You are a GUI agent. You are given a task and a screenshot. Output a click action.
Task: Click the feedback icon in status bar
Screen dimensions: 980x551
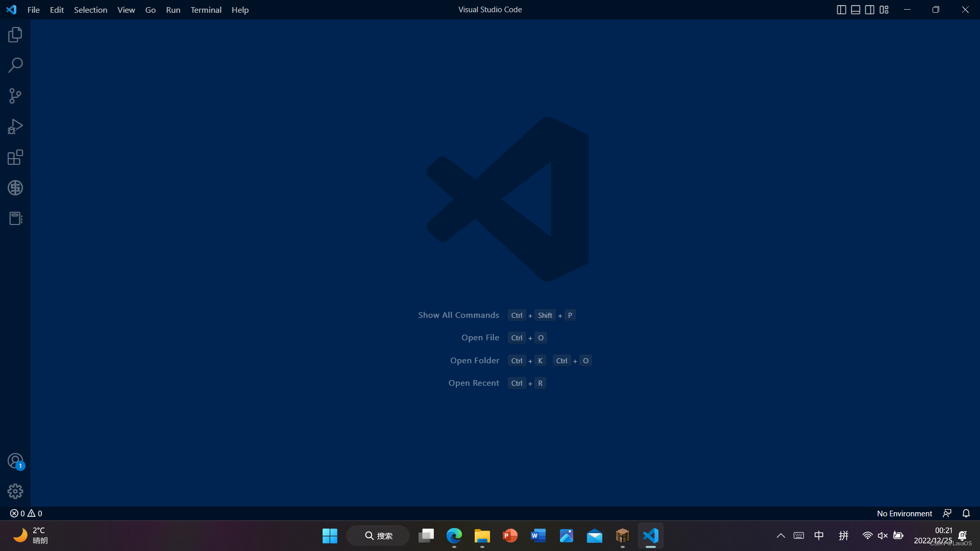947,513
